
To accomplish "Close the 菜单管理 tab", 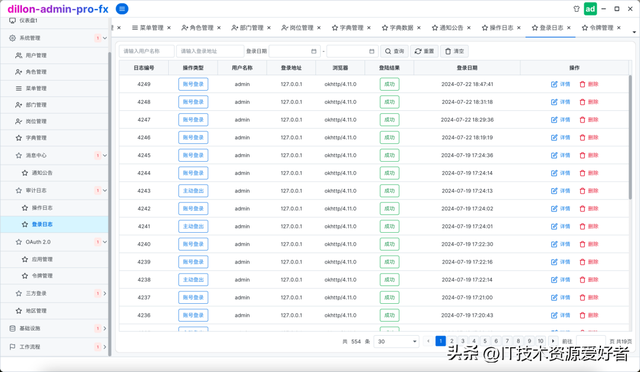I will click(x=169, y=28).
